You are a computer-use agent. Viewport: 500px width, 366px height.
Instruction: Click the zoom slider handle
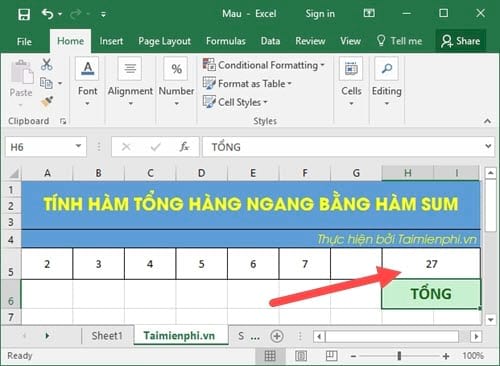click(x=399, y=356)
